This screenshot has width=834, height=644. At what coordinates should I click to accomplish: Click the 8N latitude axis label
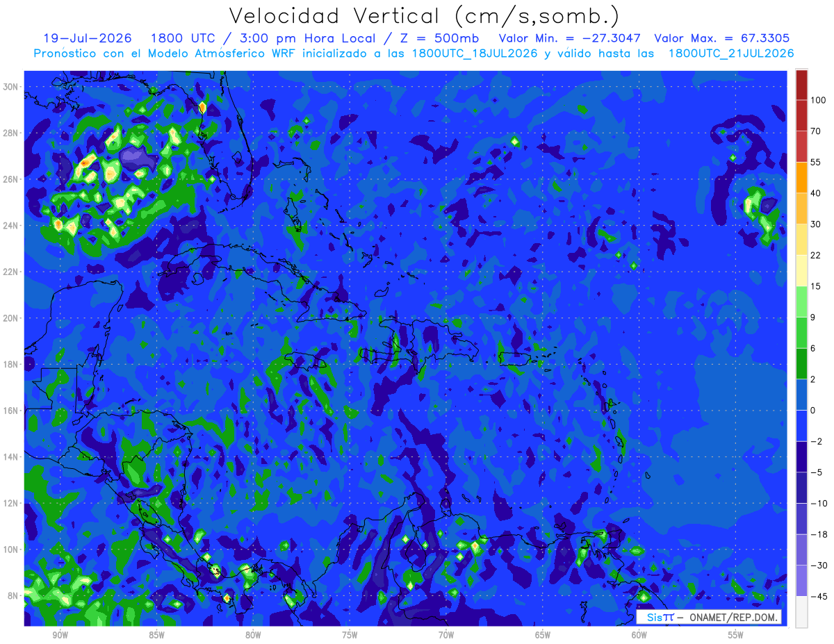[14, 595]
